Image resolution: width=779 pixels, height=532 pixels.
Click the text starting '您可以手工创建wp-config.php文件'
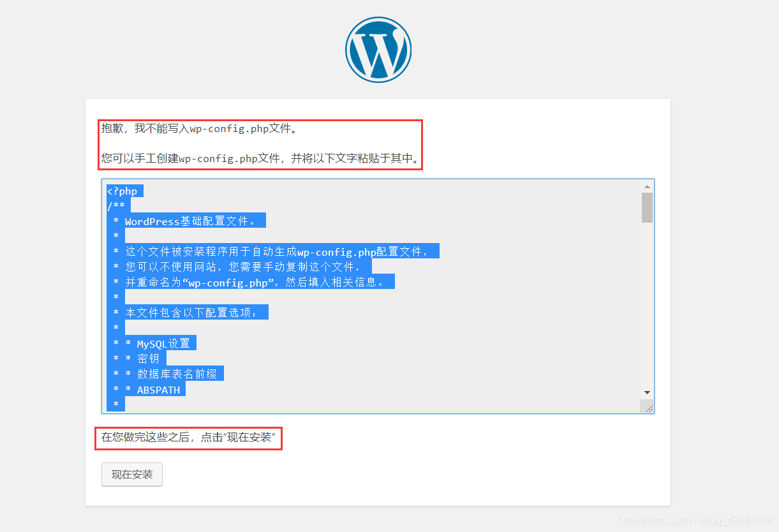(260, 158)
